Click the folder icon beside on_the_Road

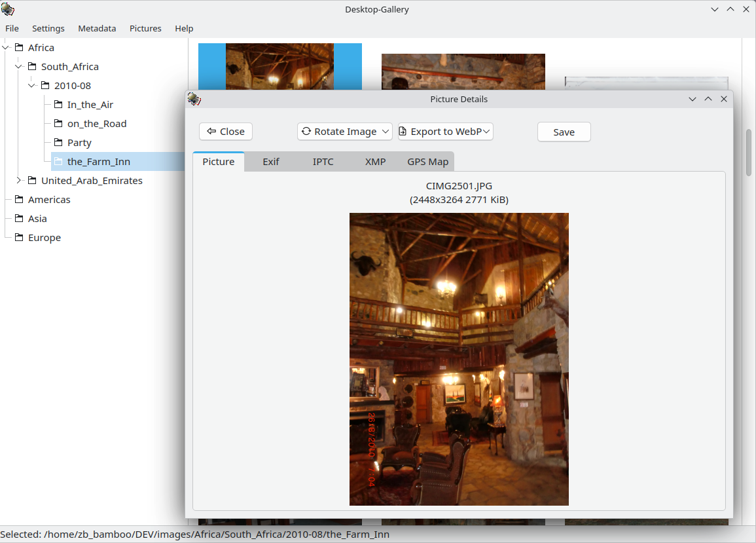[58, 124]
